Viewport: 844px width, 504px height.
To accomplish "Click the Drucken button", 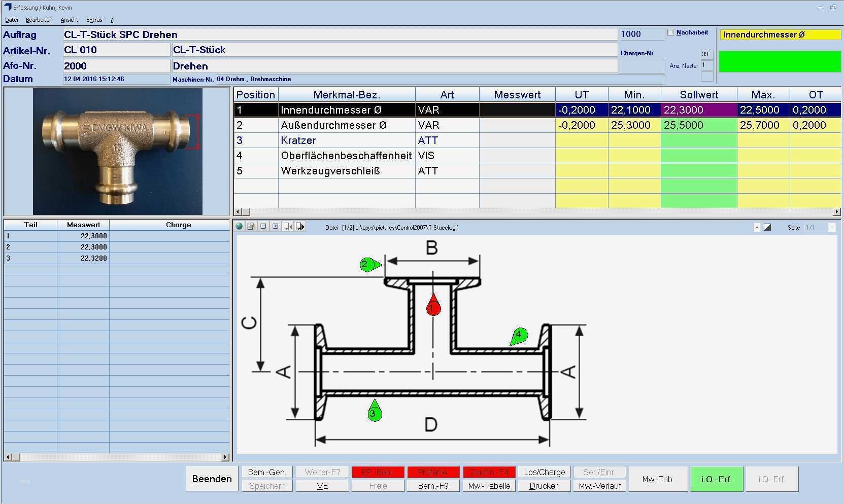I will [x=544, y=486].
